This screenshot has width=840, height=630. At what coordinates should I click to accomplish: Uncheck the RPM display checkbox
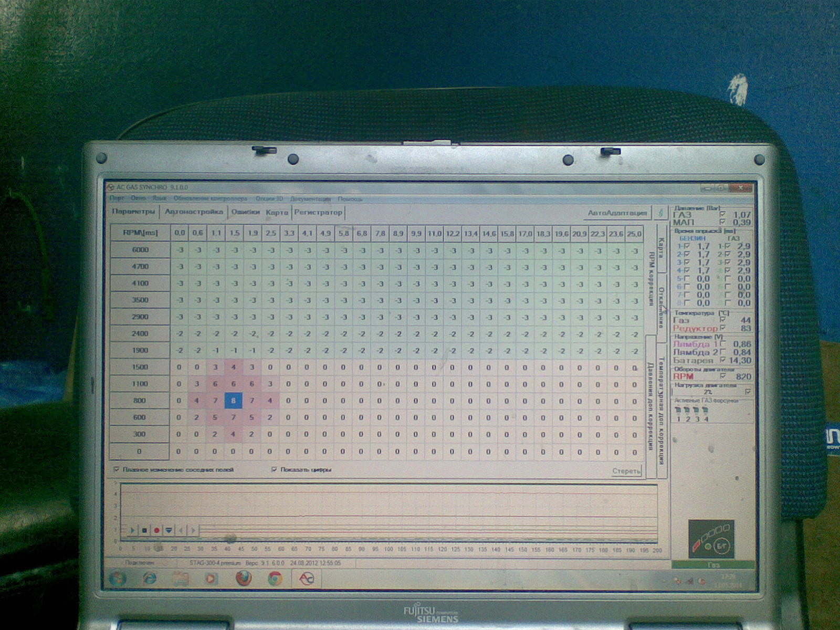723,376
